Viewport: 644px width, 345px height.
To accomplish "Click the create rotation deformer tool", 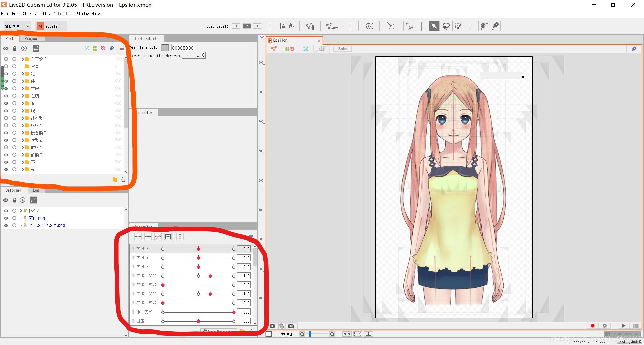I will click(391, 26).
